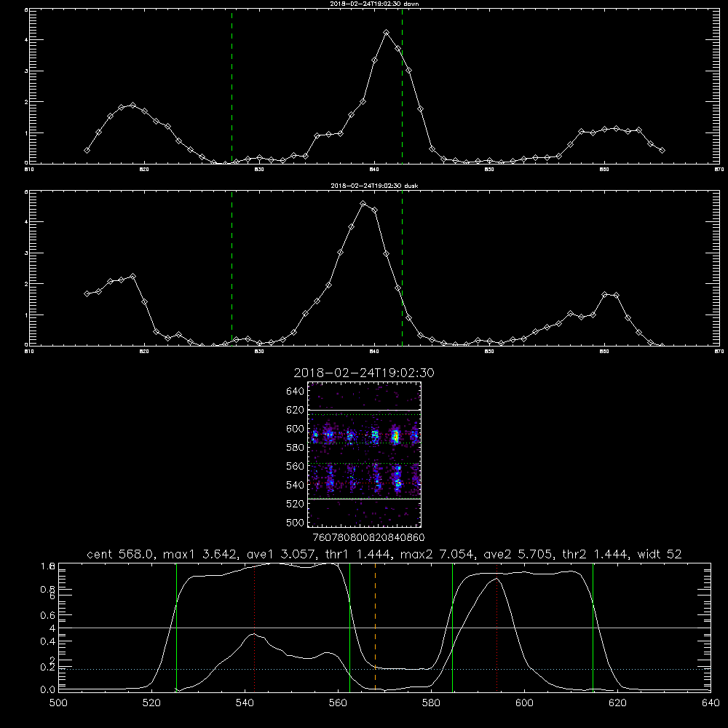Click the bottom plot x-axis label 520
The height and width of the screenshot is (728, 728).
(x=151, y=703)
